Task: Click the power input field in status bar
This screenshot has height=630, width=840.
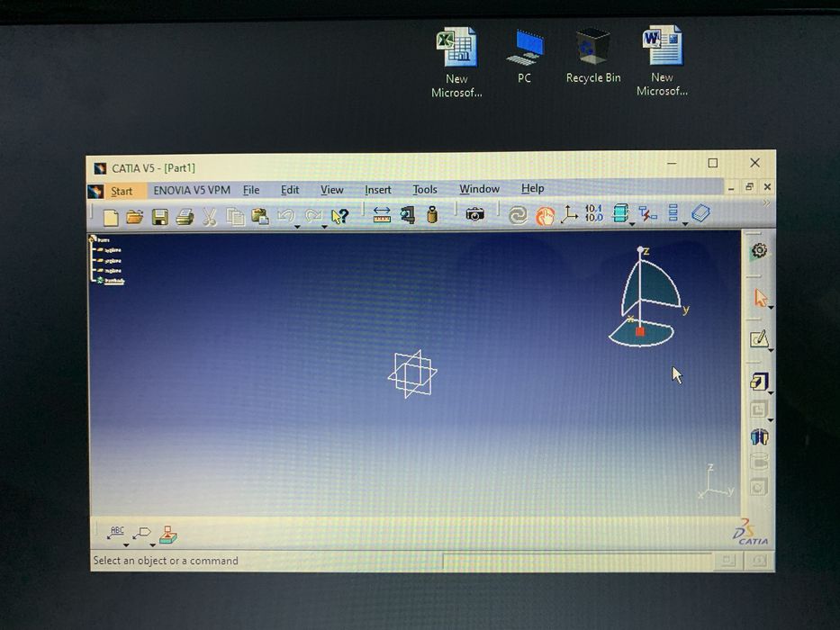Action: pyautogui.click(x=577, y=561)
